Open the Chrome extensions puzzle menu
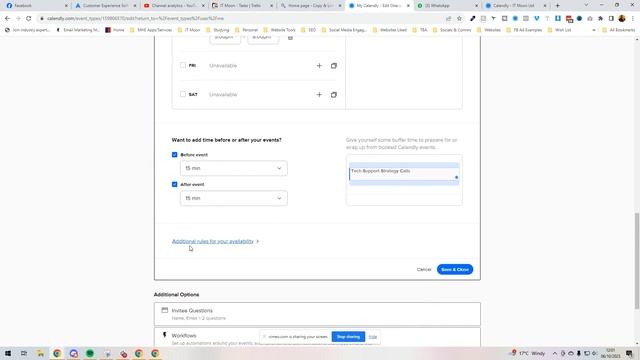Screen dimensions: 640x360 (x=600, y=18)
